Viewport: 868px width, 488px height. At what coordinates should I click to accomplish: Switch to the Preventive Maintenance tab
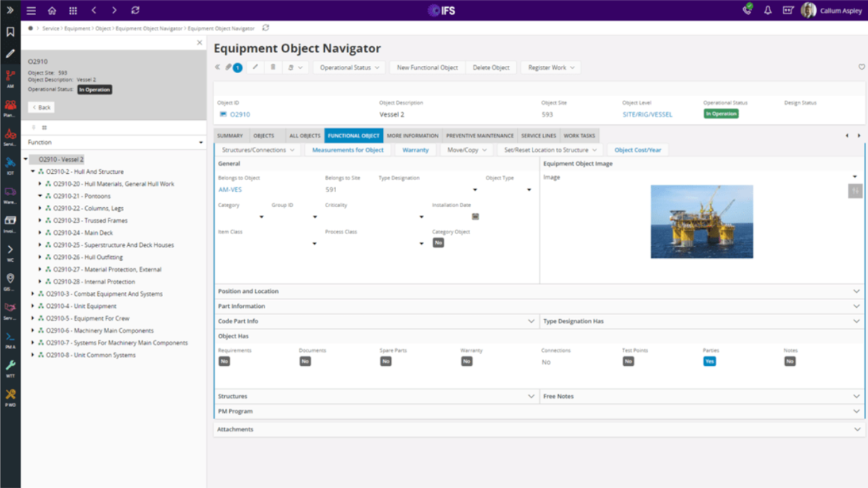tap(479, 135)
